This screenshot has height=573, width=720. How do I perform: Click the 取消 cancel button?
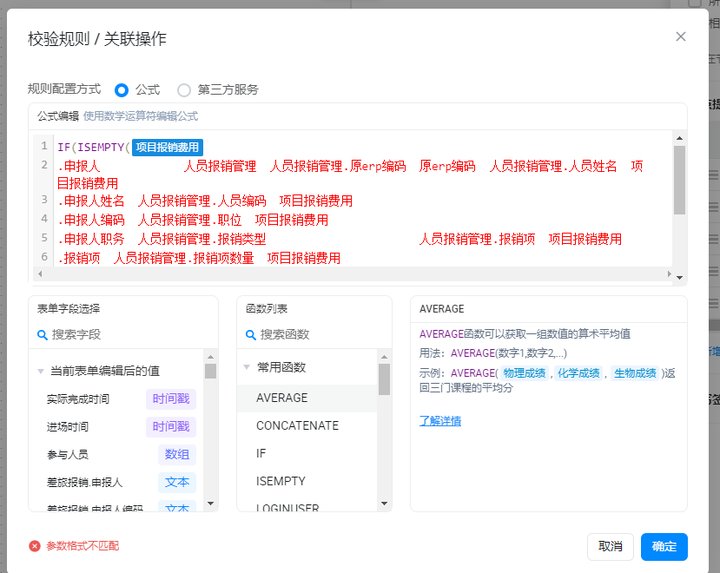(x=610, y=546)
